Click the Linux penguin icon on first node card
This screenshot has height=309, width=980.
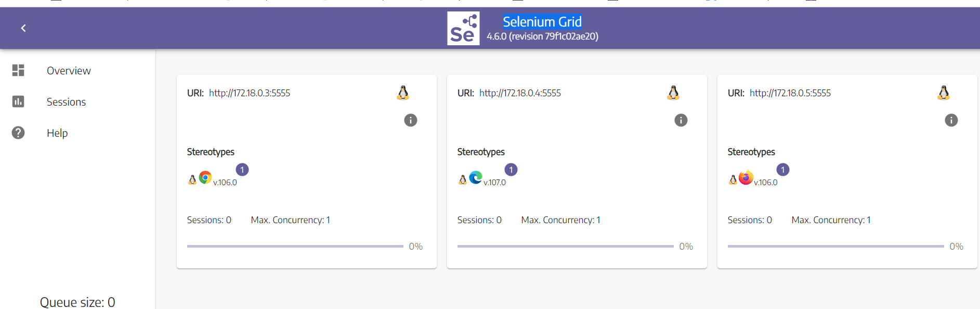pyautogui.click(x=403, y=93)
